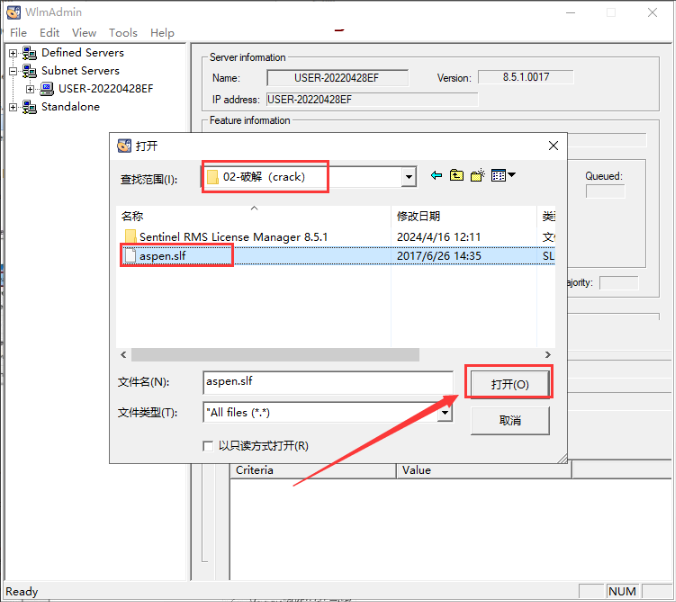
Task: Click the USER-20220428EF computer icon
Action: click(x=47, y=89)
